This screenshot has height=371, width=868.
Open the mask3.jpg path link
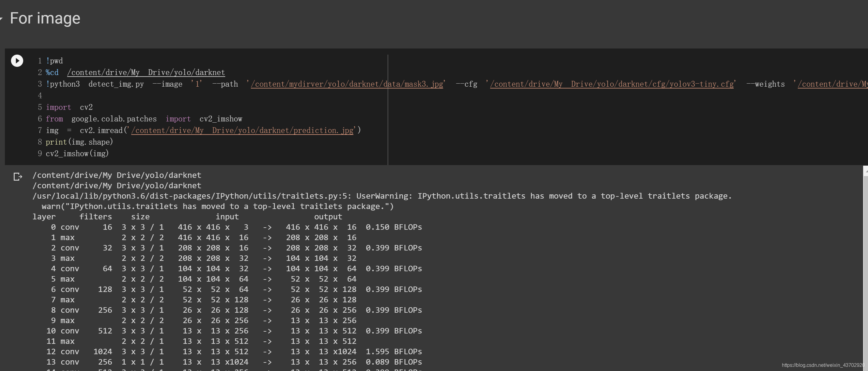click(x=347, y=84)
